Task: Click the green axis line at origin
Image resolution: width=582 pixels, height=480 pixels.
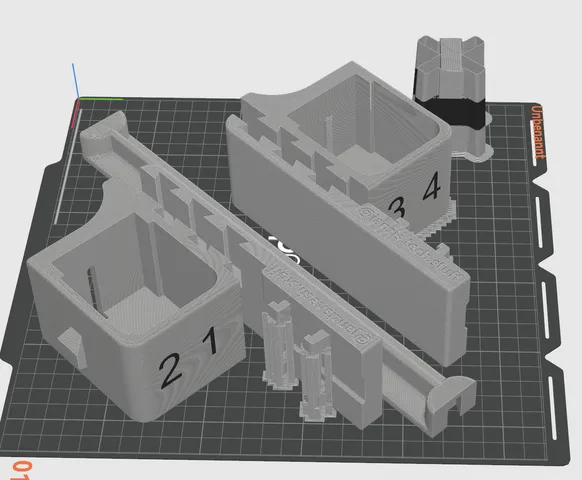Action: [x=101, y=99]
